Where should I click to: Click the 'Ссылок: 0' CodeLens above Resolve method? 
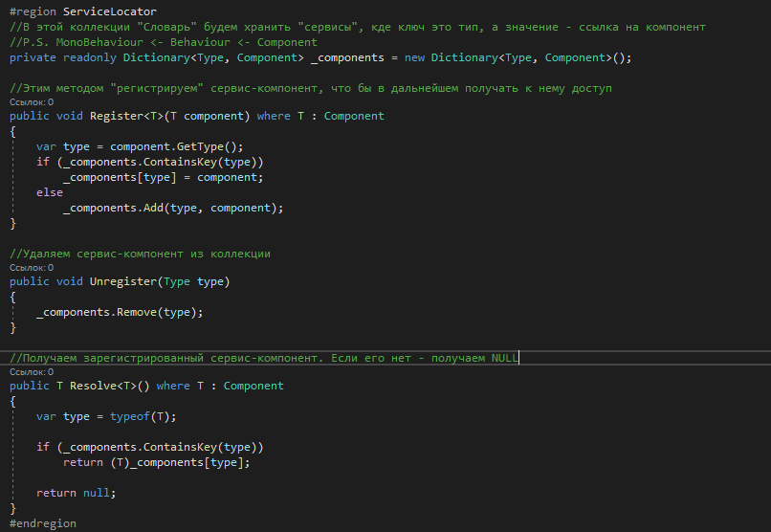[32, 372]
